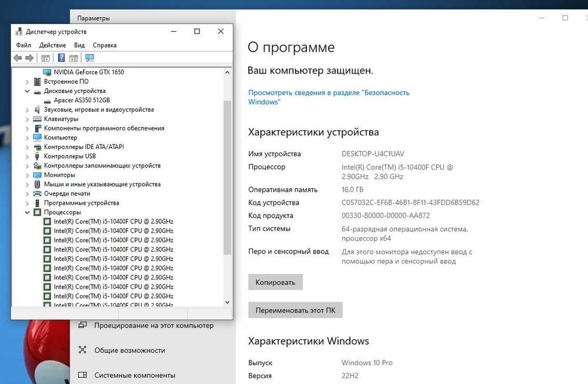The image size is (588, 384).
Task: Click the Windows 10 Pro edition value
Action: pyautogui.click(x=367, y=363)
